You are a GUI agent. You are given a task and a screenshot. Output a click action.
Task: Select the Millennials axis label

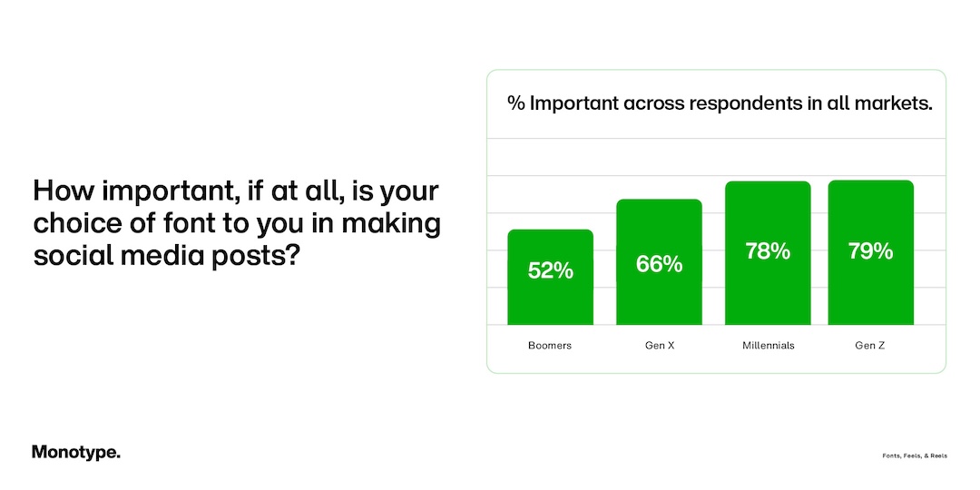[768, 346]
